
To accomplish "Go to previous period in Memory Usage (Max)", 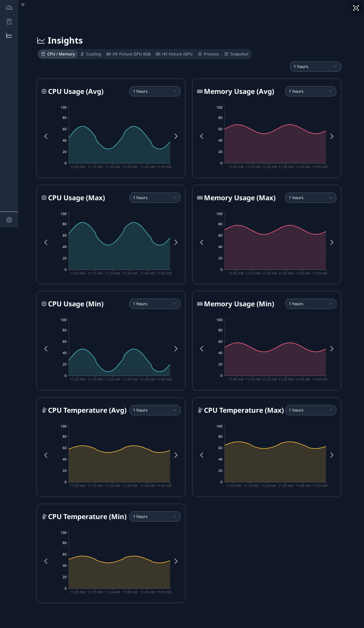I will coord(202,242).
